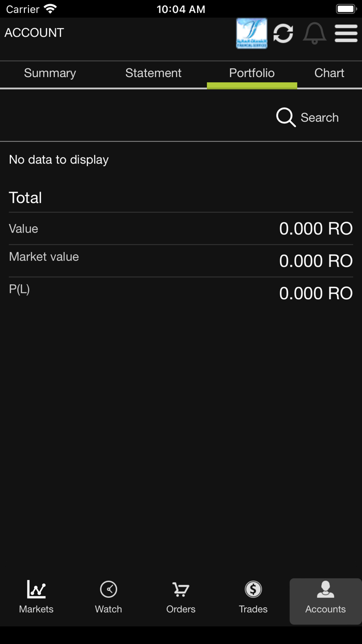The width and height of the screenshot is (362, 644).
Task: Tap the P(L) total row
Action: point(181,292)
